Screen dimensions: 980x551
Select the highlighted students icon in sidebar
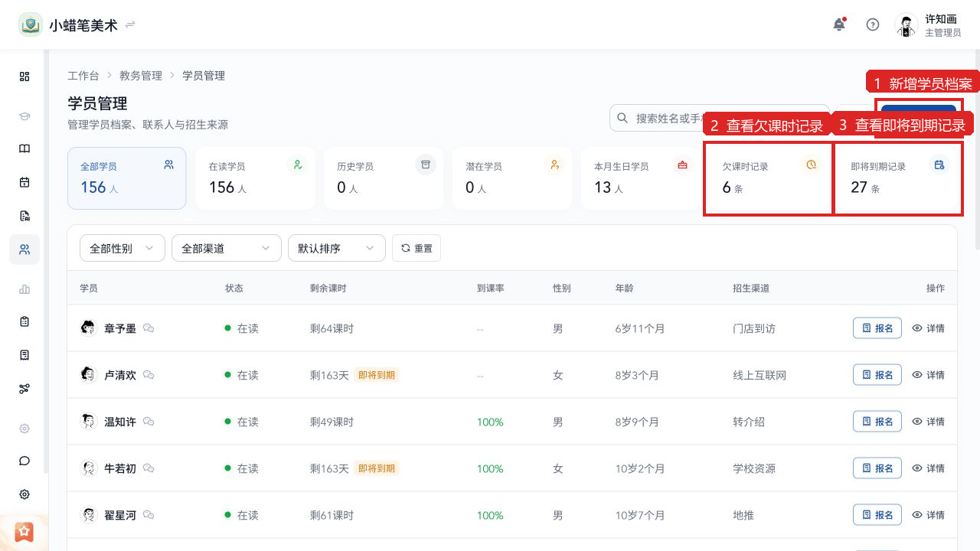[x=24, y=249]
